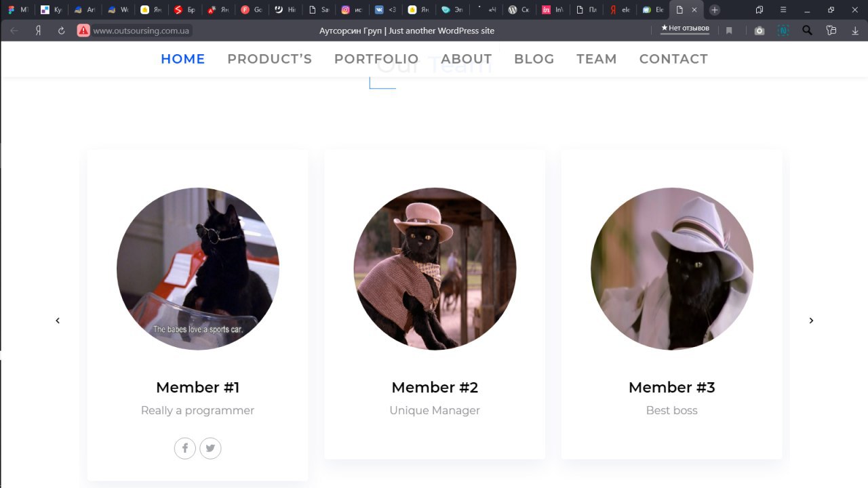Click the next slide arrow in team carousel

811,321
